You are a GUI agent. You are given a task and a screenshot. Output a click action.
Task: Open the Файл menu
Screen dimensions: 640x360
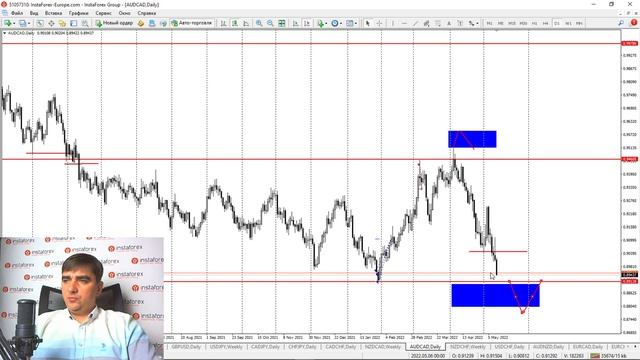click(17, 13)
